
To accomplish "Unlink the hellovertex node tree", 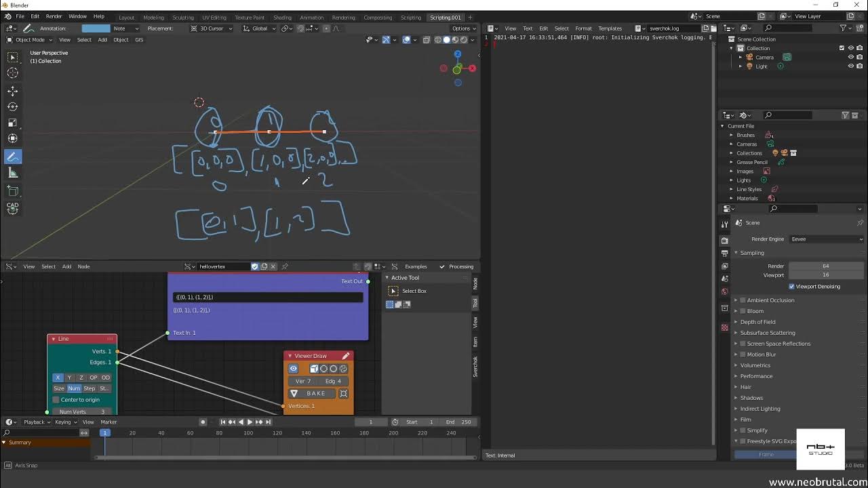I will [273, 266].
